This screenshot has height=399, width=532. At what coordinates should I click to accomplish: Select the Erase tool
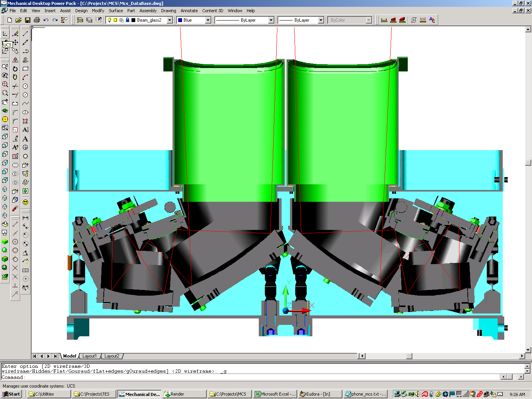click(16, 34)
